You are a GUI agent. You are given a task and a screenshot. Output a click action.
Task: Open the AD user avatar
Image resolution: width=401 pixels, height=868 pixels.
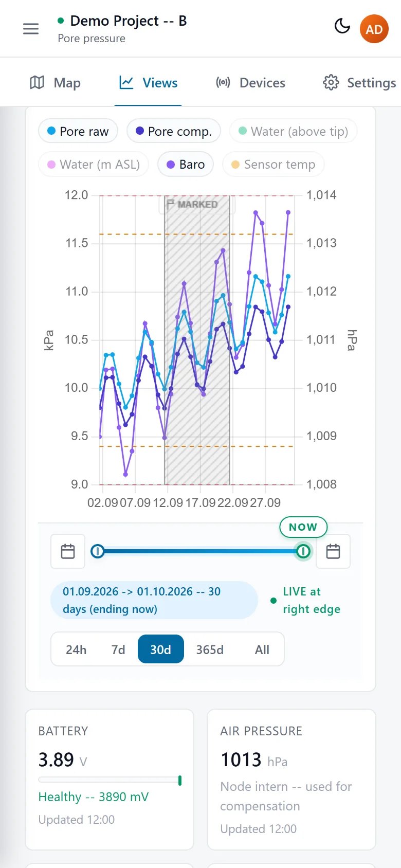374,29
